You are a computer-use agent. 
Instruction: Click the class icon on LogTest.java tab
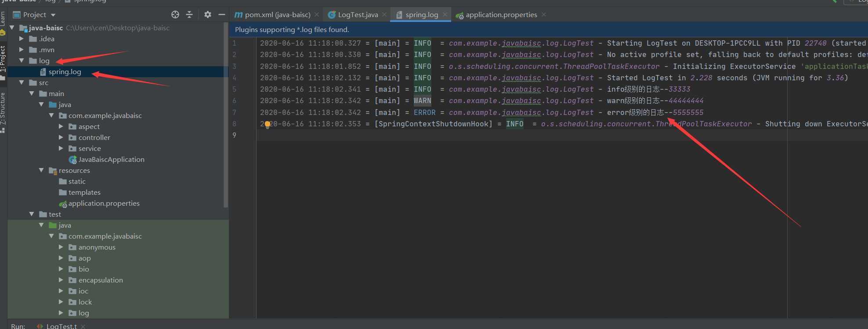click(332, 14)
